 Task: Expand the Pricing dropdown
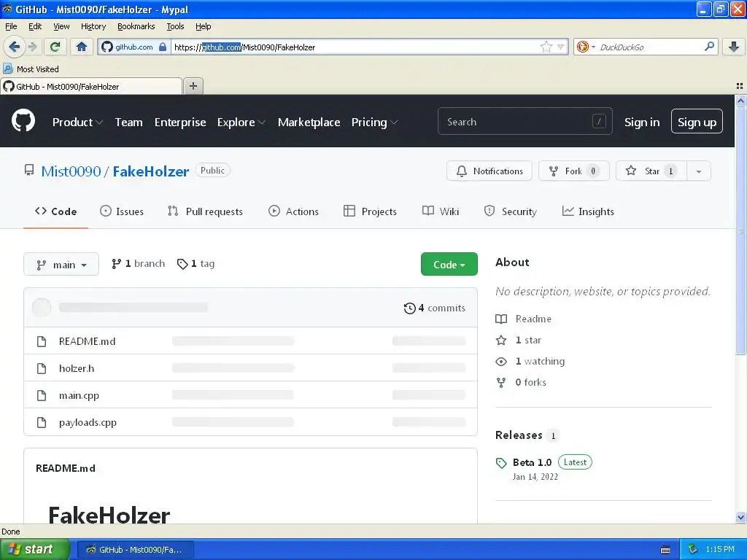[x=374, y=122]
